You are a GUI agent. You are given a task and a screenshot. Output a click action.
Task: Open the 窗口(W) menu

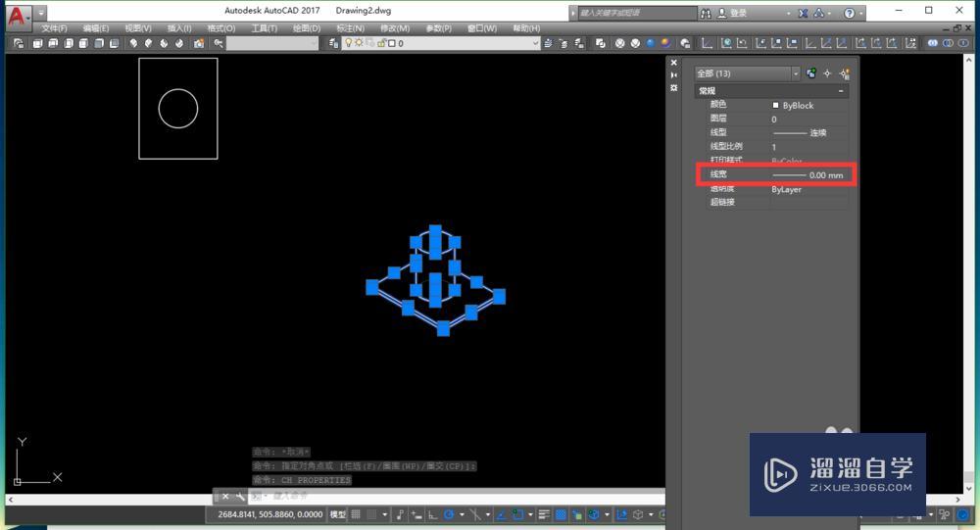pyautogui.click(x=482, y=28)
